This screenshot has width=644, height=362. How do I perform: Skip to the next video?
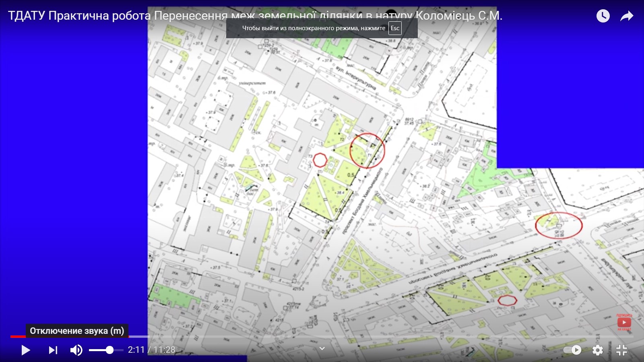[x=53, y=350]
